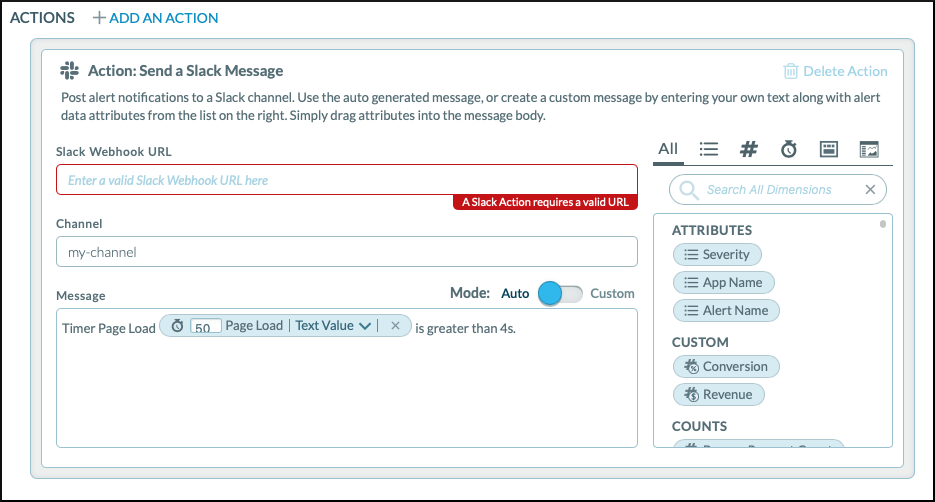
Task: Remove the Page Load token from message
Action: coord(395,326)
